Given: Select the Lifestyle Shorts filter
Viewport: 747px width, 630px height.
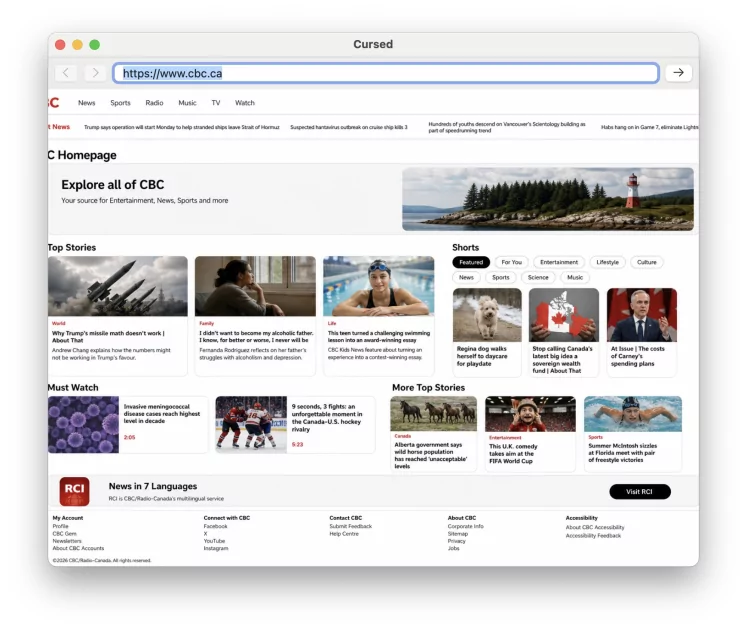Looking at the screenshot, I should point(607,262).
